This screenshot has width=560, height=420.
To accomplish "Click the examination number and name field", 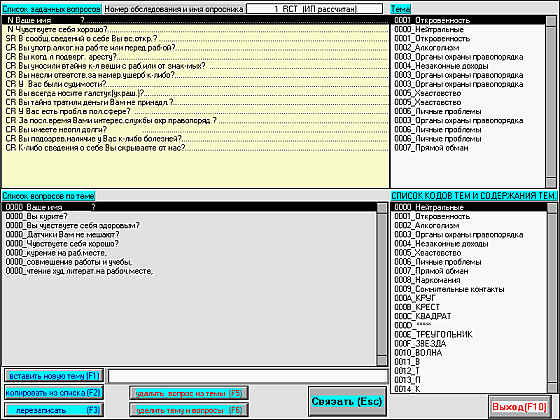I will click(315, 9).
